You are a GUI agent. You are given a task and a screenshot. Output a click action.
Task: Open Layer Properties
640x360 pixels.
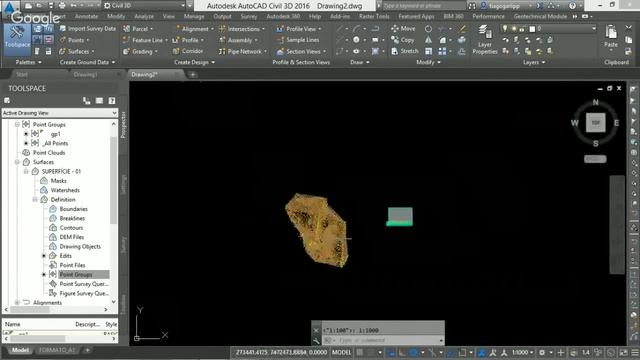484,39
